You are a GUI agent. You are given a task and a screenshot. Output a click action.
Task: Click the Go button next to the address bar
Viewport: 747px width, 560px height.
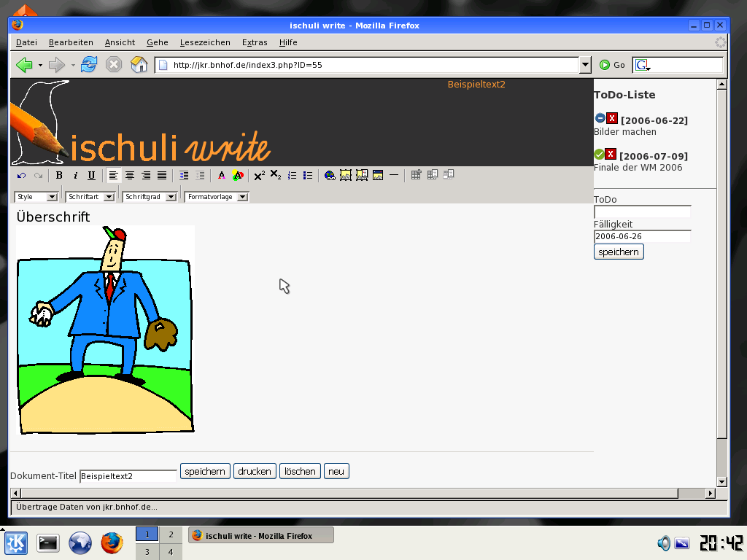pos(612,65)
